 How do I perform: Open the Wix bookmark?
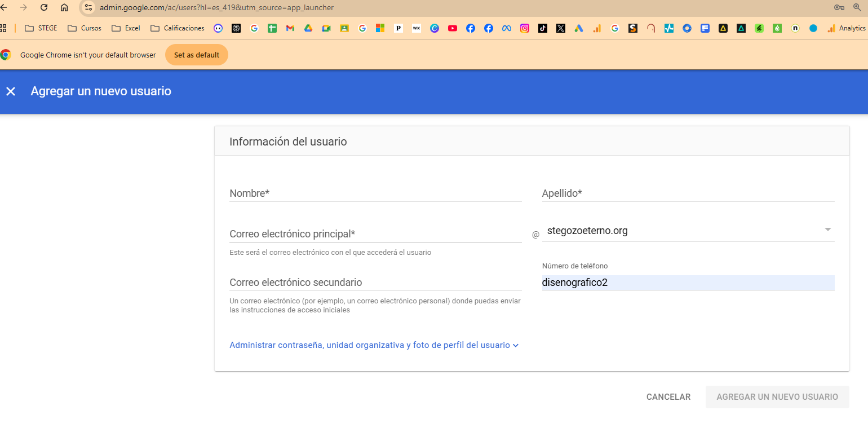click(417, 28)
